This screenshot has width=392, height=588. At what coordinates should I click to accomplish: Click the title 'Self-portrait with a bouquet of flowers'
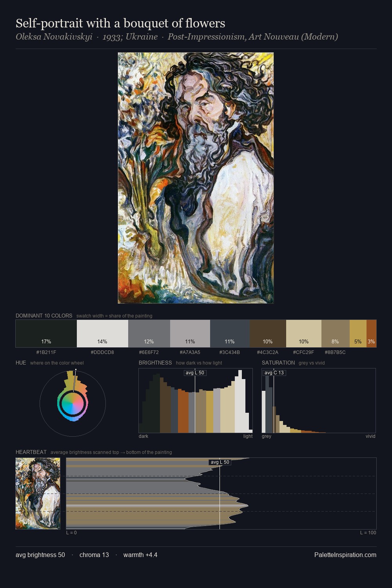[120, 24]
